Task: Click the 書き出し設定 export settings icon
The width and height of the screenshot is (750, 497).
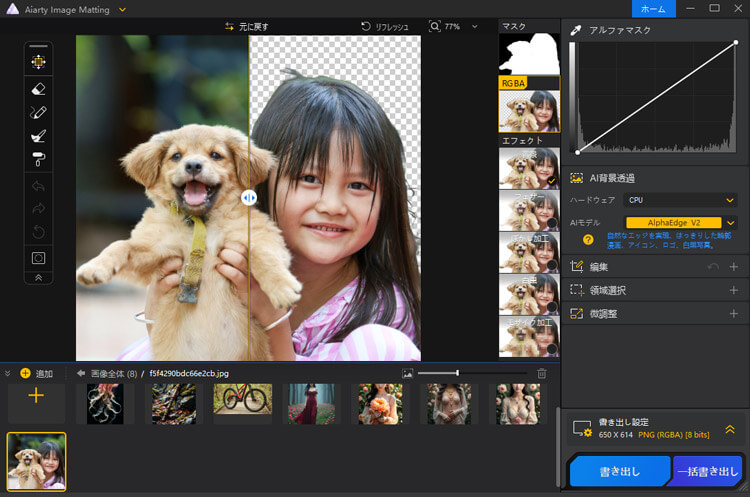Action: tap(583, 429)
